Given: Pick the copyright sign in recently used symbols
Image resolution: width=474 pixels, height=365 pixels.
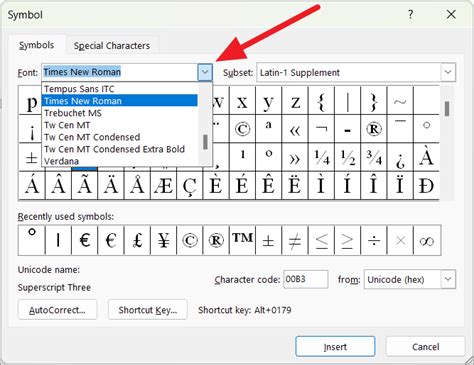Looking at the screenshot, I should pyautogui.click(x=190, y=240).
